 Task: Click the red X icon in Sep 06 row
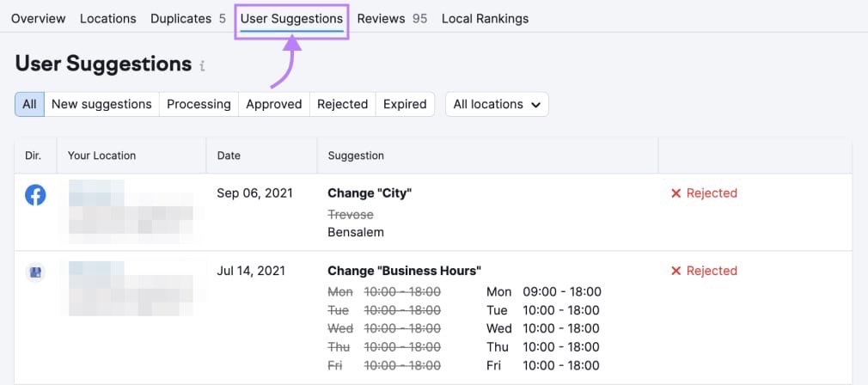coord(675,193)
